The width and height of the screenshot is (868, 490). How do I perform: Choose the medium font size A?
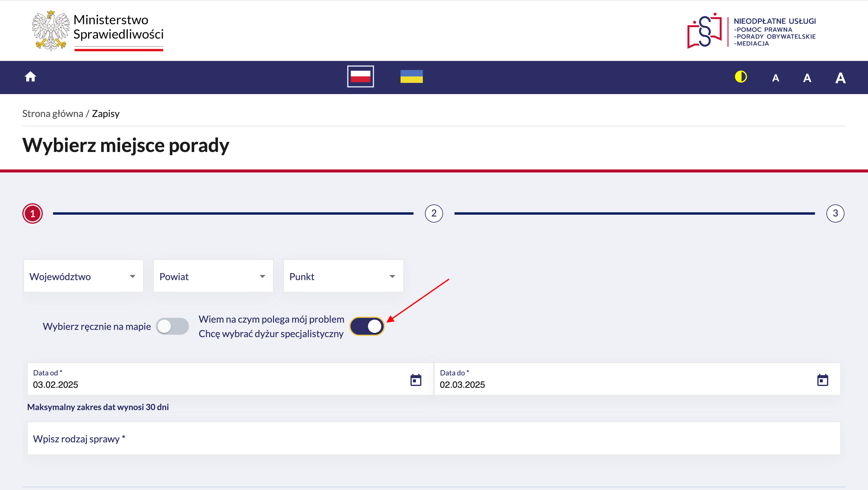pyautogui.click(x=807, y=78)
